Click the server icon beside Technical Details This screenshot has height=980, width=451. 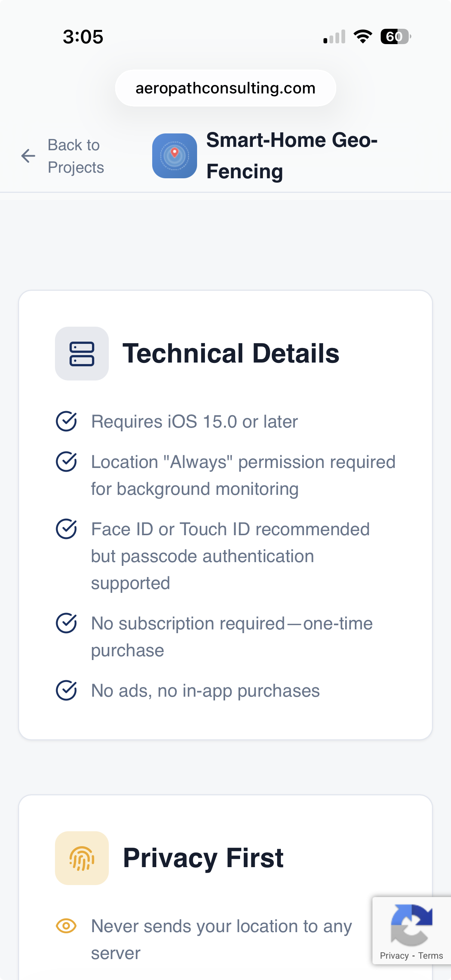click(82, 354)
